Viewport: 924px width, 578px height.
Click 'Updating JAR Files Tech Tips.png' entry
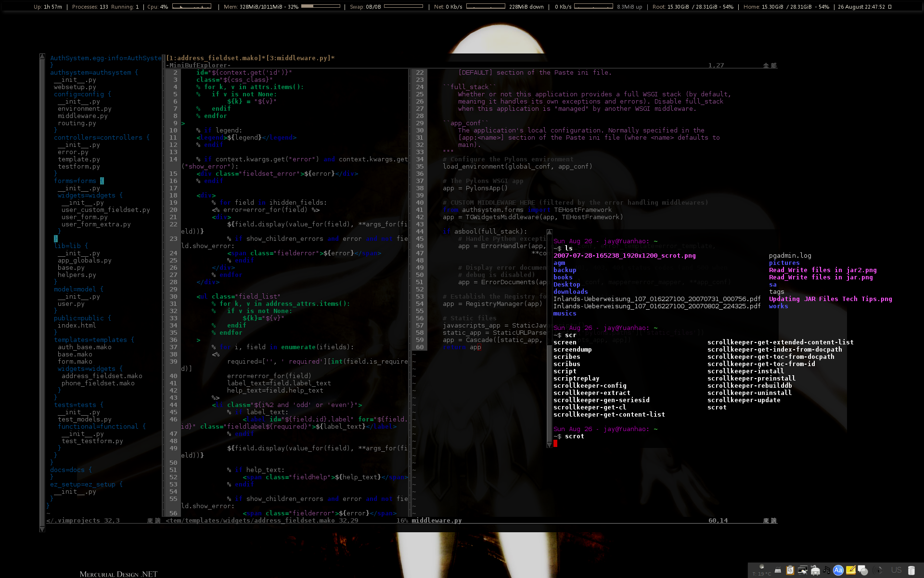[831, 299]
